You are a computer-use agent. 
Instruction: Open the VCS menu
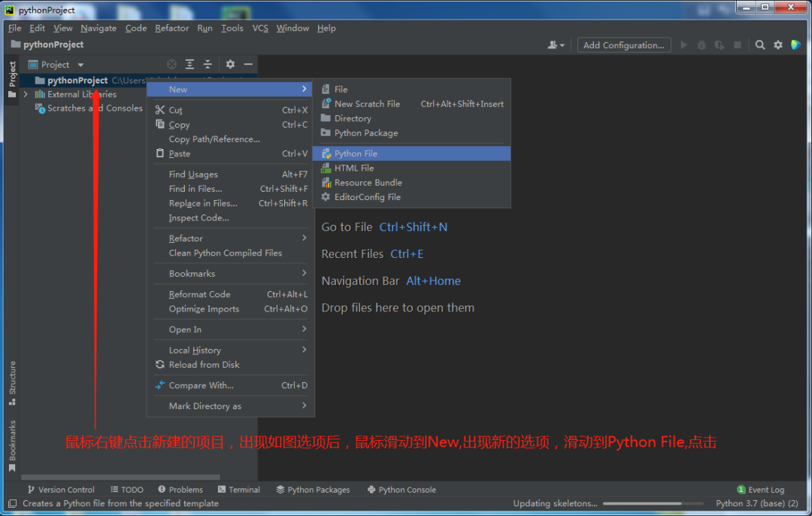[260, 28]
